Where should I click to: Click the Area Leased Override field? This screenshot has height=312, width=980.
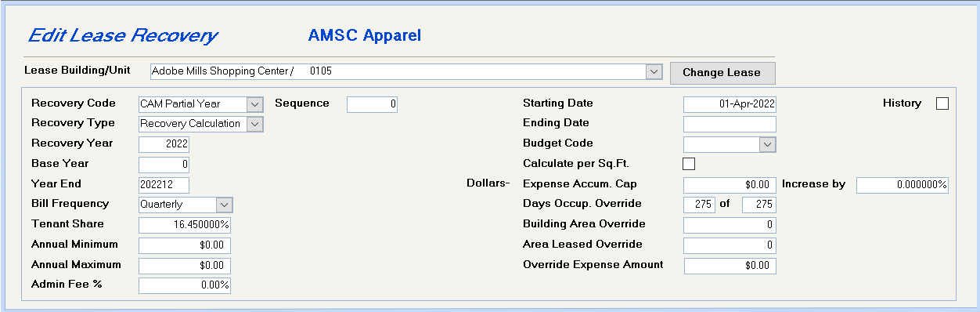click(x=730, y=245)
